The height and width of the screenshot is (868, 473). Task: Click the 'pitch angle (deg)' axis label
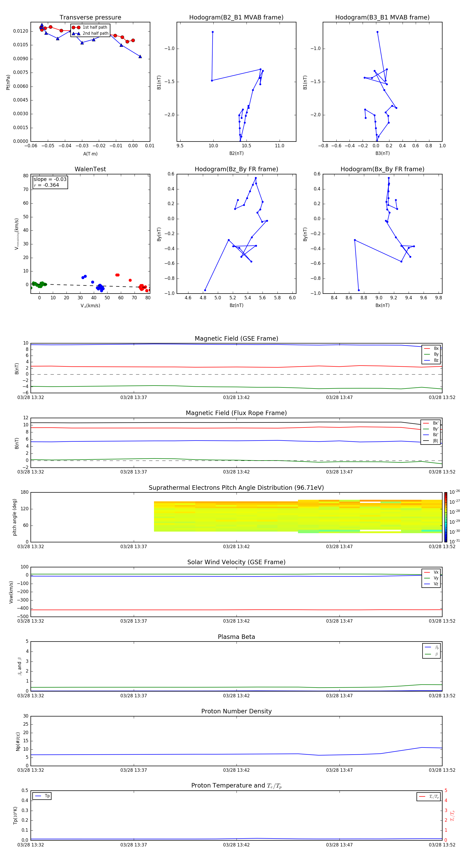pos(14,517)
